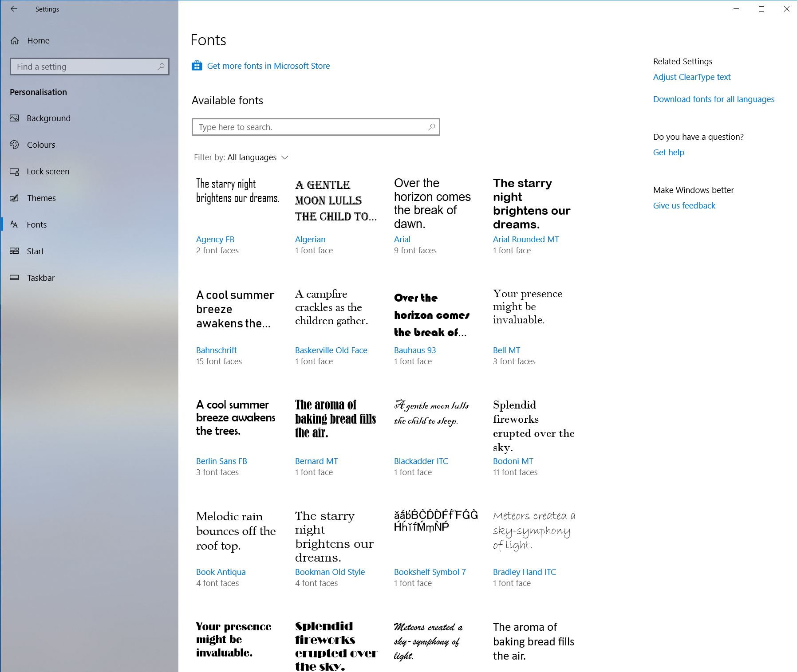The image size is (797, 672).
Task: Click the Themes brush icon
Action: 15,198
